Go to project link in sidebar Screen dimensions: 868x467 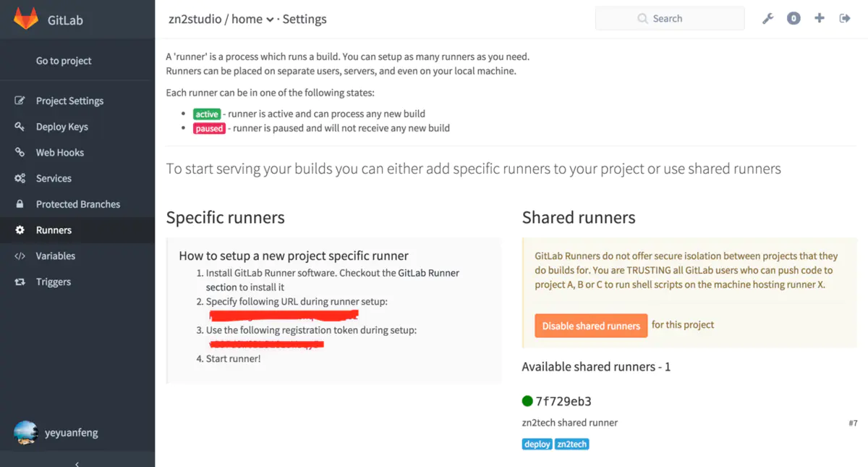point(64,61)
